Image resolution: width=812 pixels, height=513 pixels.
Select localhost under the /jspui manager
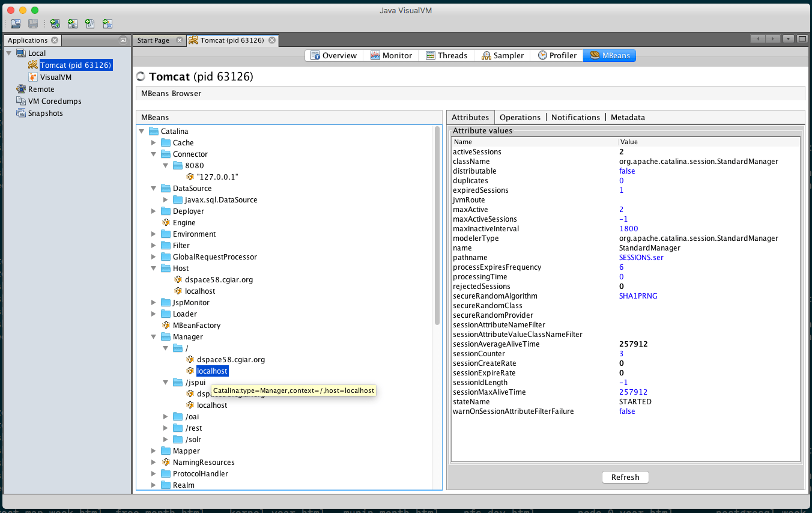coord(212,405)
